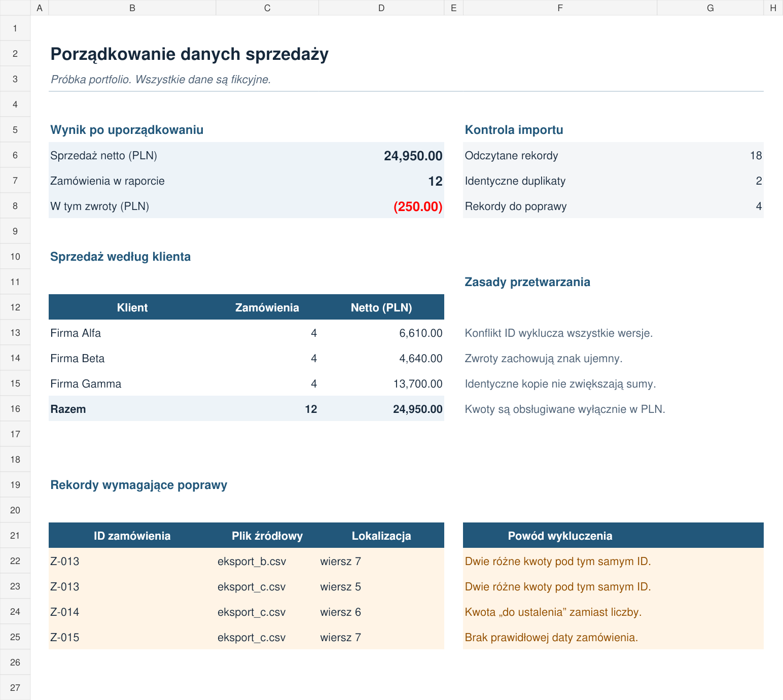Click the 'Kontrola importu' heading
Viewport: 783px width, 700px height.
[x=514, y=130]
